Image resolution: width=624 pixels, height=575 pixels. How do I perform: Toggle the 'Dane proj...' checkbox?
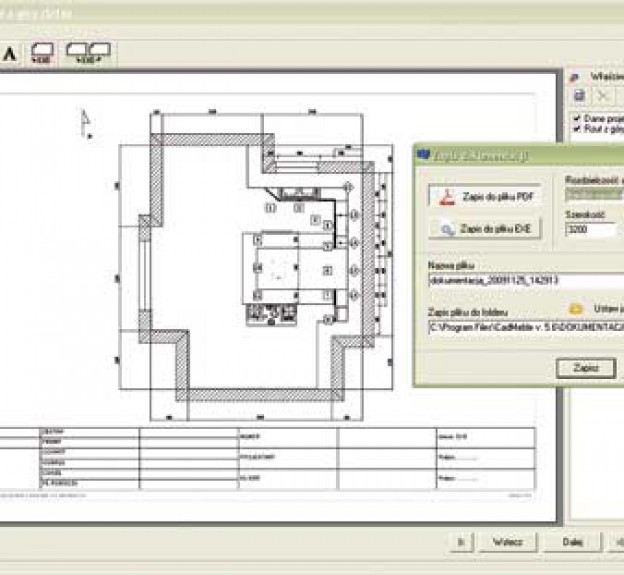[x=575, y=115]
